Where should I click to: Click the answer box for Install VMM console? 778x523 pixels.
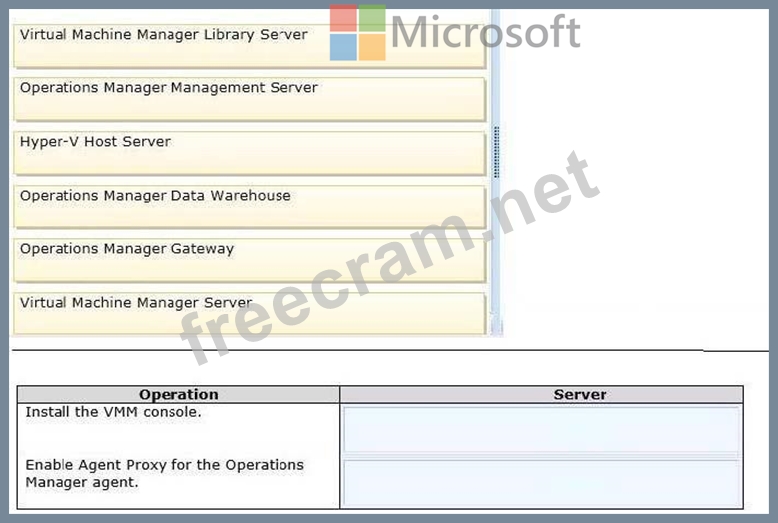(x=541, y=429)
